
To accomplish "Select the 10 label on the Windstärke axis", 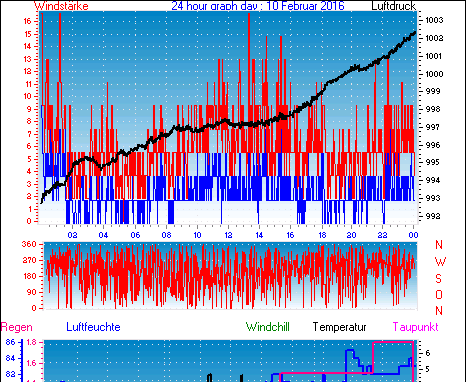I will (27, 96).
